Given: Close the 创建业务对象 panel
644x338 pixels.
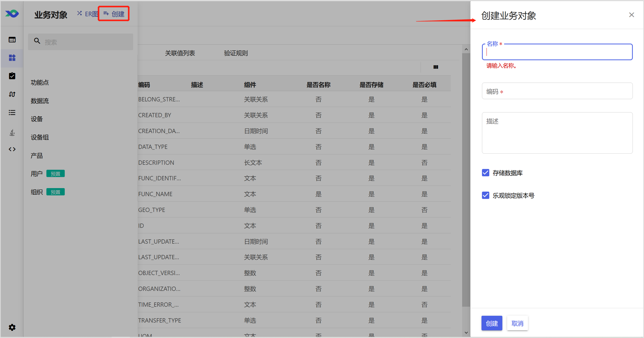Looking at the screenshot, I should click(631, 15).
